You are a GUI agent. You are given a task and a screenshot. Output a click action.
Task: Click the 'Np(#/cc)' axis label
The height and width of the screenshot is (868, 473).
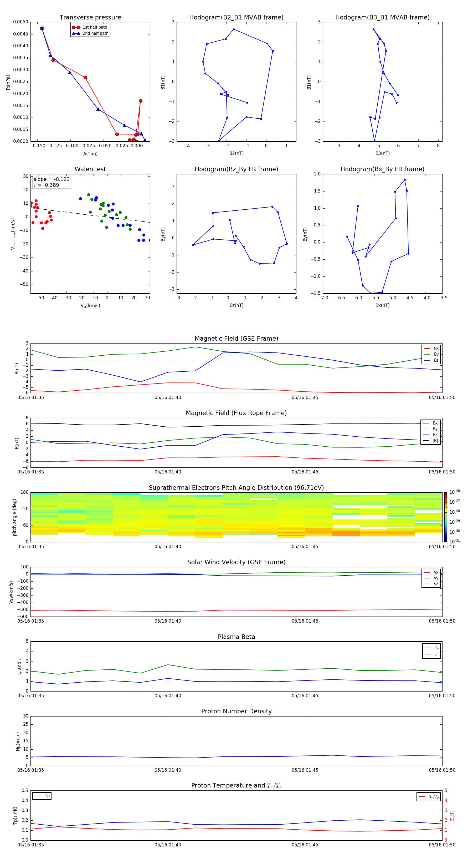(18, 741)
